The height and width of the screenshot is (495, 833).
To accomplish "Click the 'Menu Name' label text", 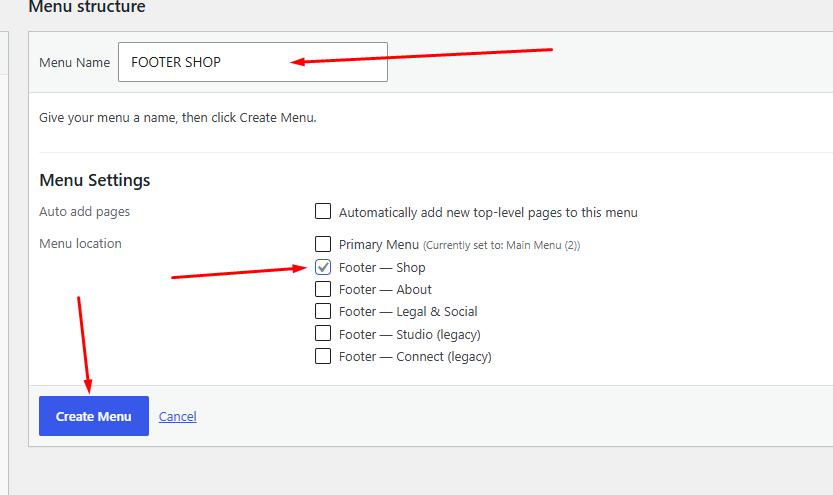I will click(x=74, y=63).
